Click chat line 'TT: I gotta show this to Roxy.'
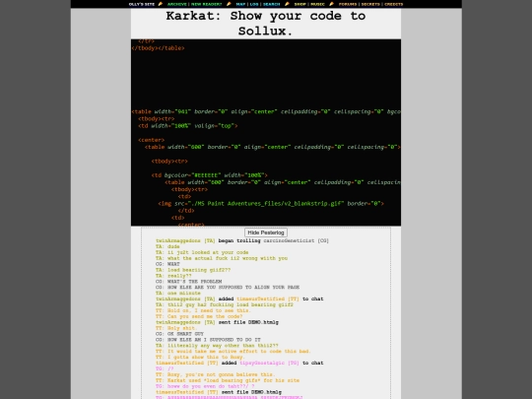Screen dimensions: 532x399 tap(200, 357)
